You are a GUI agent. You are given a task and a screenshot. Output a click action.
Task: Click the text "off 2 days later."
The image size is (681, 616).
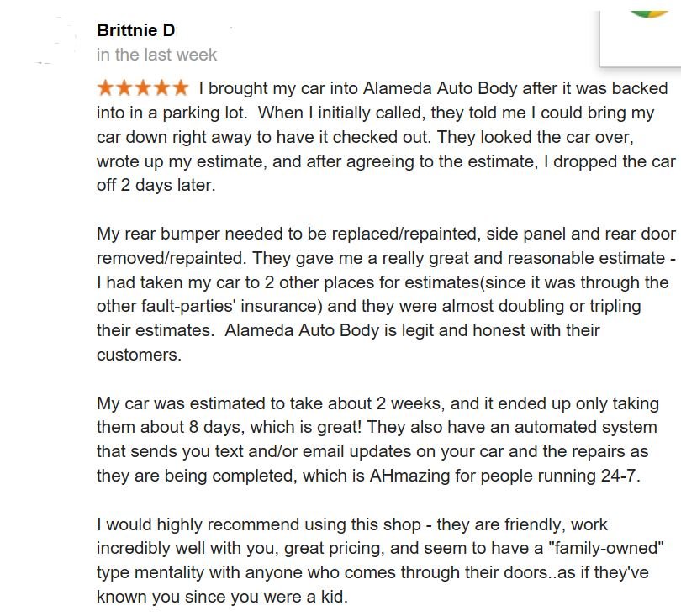pos(156,185)
